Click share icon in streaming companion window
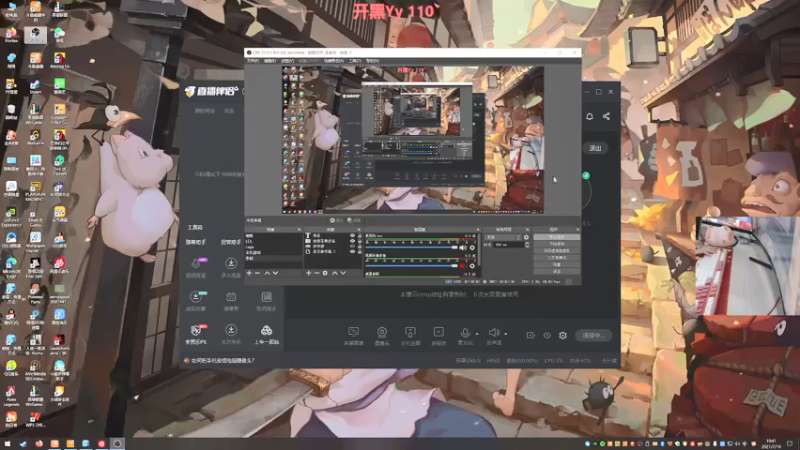Viewport: 800px width, 450px height. coord(606,116)
